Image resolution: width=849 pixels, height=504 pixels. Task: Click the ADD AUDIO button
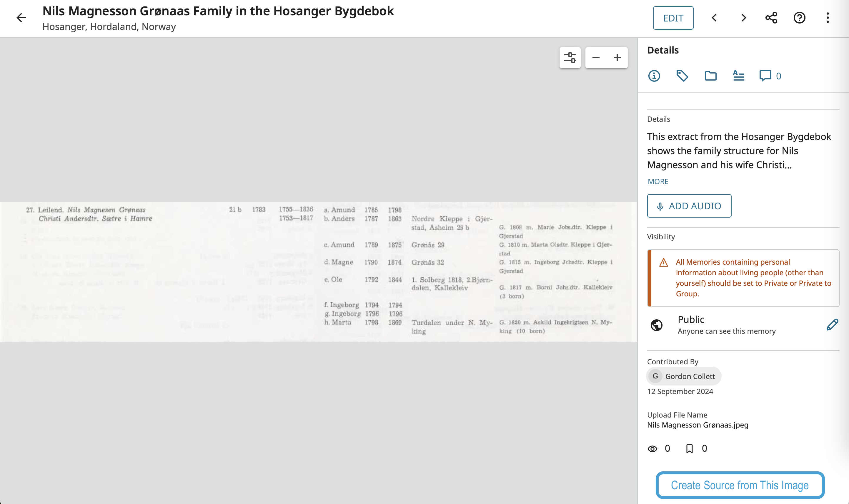click(x=689, y=206)
